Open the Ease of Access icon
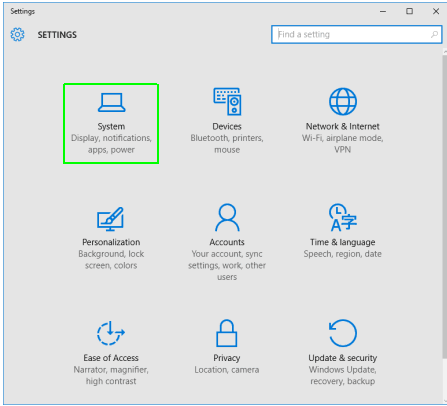The width and height of the screenshot is (447, 406). (x=111, y=333)
